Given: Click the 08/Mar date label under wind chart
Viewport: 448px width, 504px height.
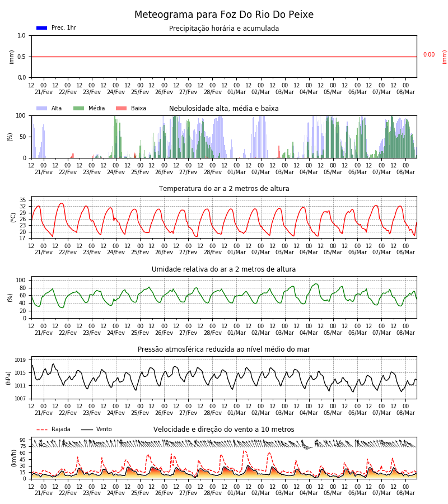Looking at the screenshot, I should pyautogui.click(x=405, y=493).
